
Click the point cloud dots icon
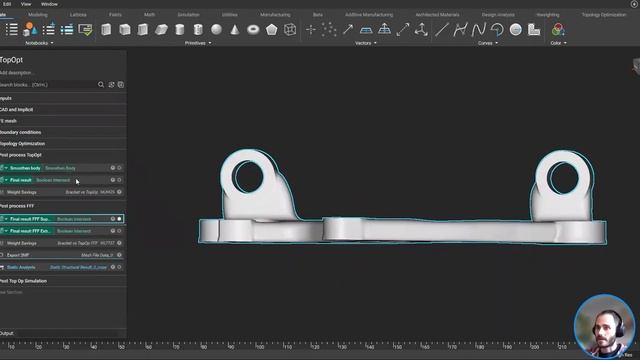point(329,29)
